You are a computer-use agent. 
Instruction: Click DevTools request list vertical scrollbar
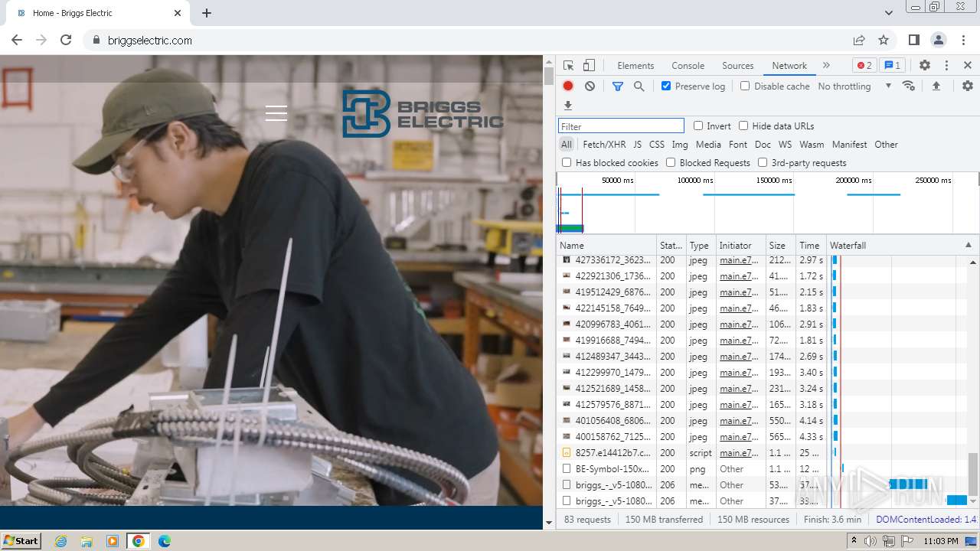[973, 473]
